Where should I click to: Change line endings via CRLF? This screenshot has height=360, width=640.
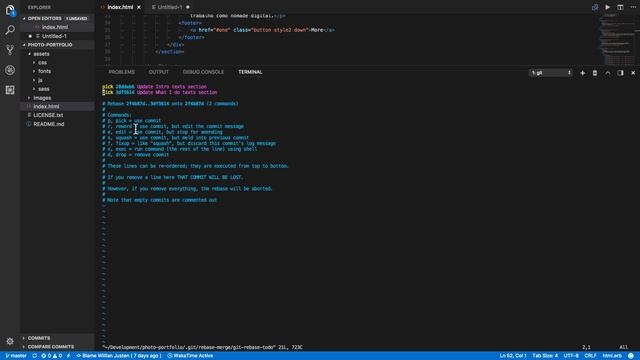click(590, 356)
